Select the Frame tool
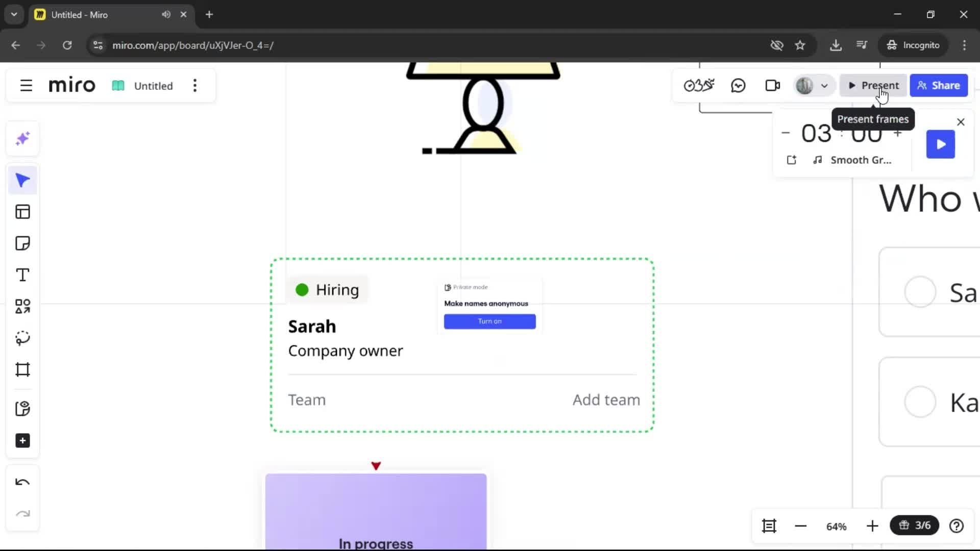 click(22, 369)
